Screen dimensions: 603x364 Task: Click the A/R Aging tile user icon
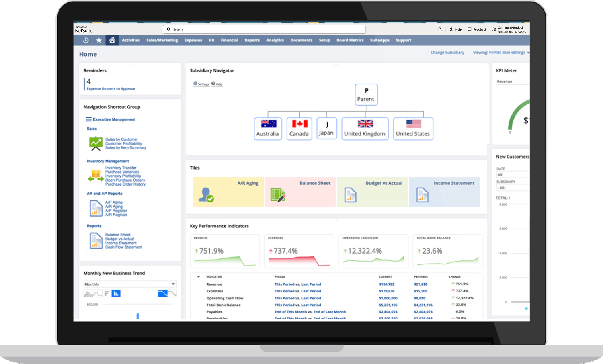tap(206, 195)
